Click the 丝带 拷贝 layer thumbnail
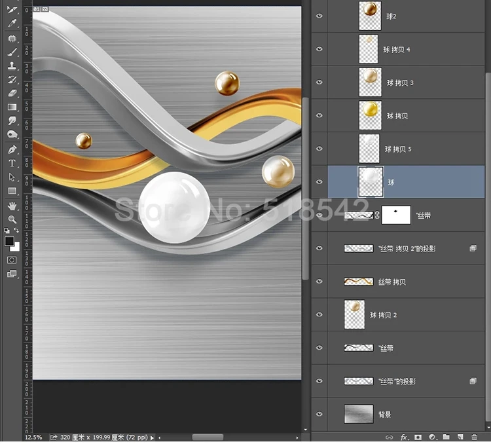 tap(359, 282)
